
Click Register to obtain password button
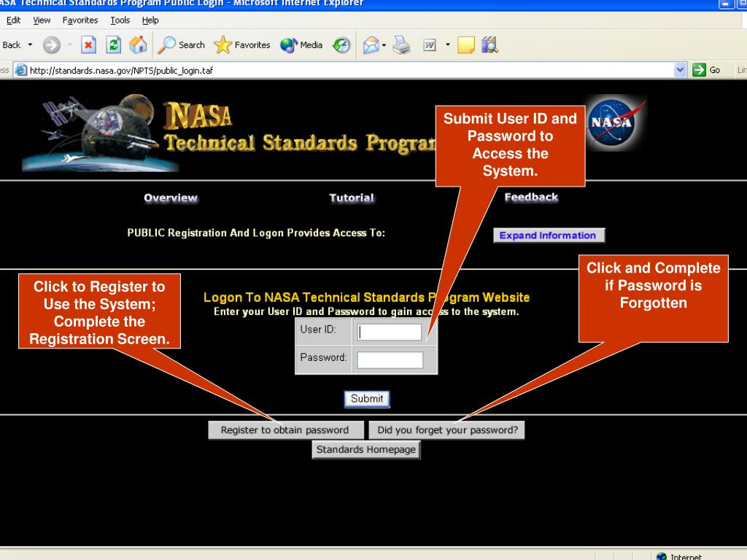tap(286, 430)
